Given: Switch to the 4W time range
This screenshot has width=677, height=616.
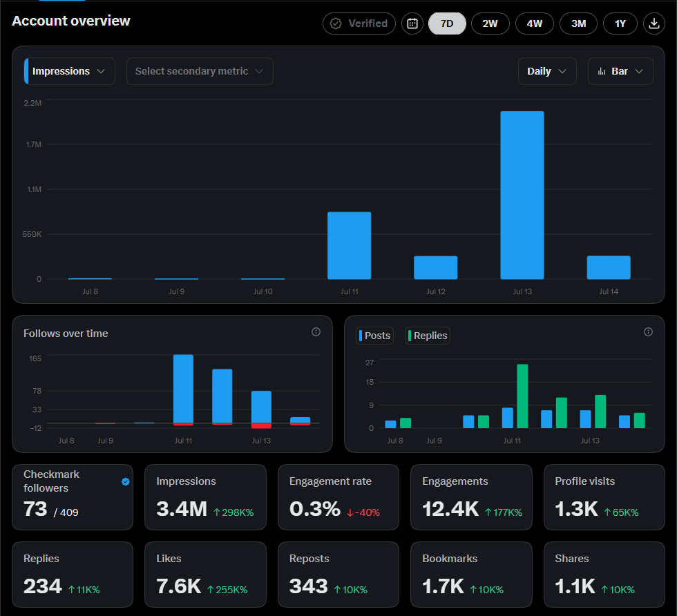Looking at the screenshot, I should [535, 23].
